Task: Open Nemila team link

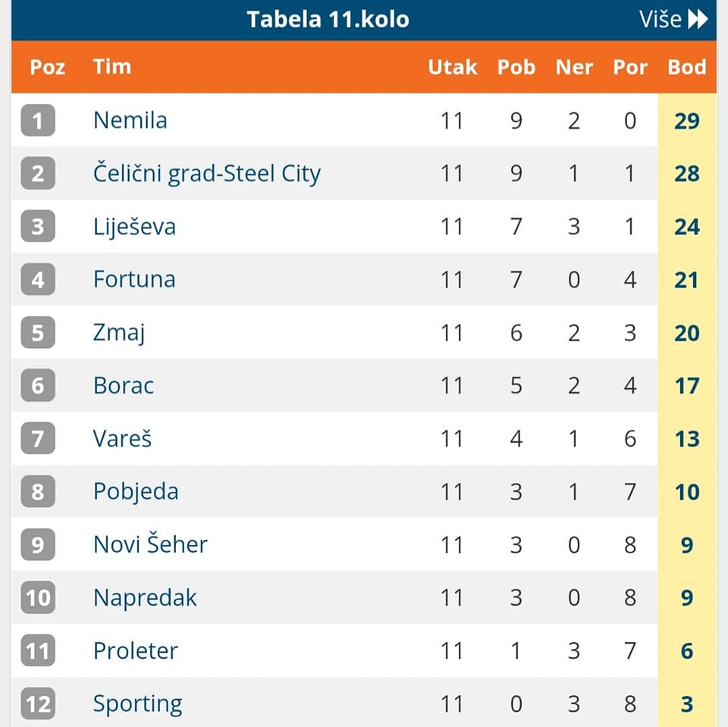Action: [130, 121]
